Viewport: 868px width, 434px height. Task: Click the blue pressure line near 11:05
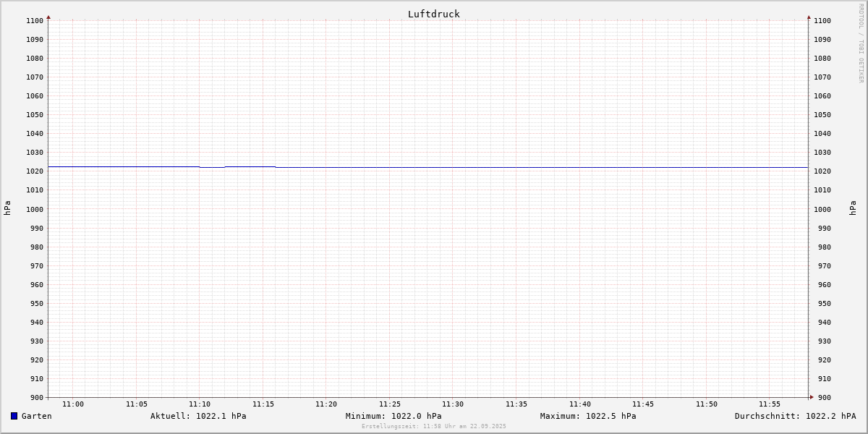coord(137,166)
